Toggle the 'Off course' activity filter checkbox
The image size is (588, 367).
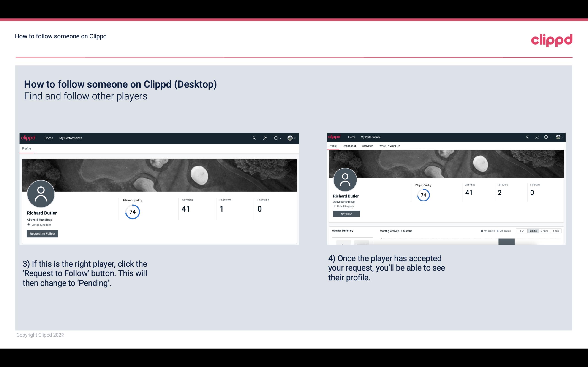[498, 231]
